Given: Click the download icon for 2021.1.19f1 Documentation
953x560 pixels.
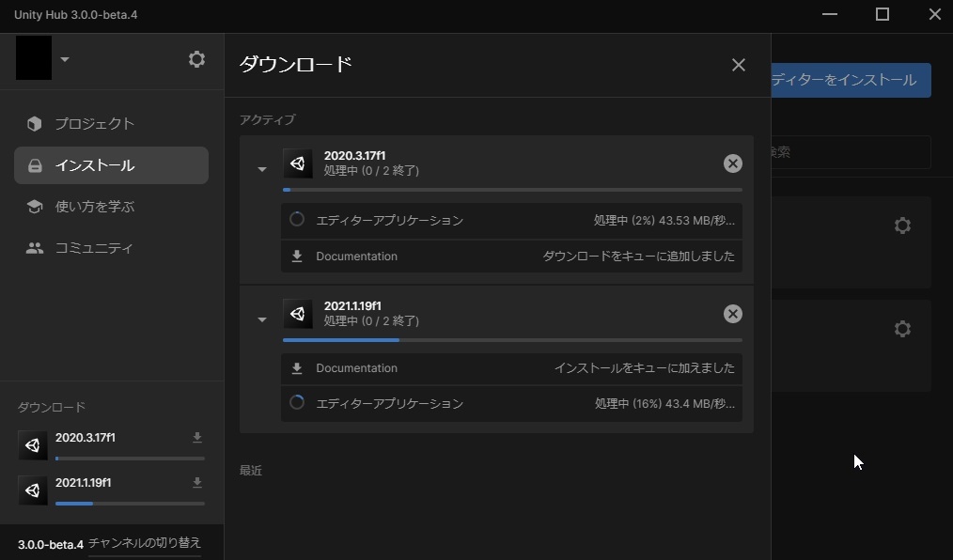Looking at the screenshot, I should 297,368.
